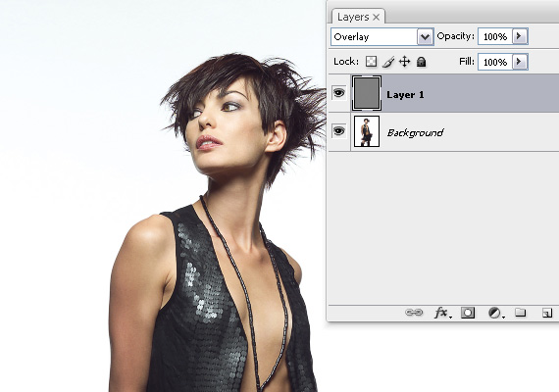Image resolution: width=559 pixels, height=392 pixels.
Task: Click the lock position move icon
Action: (x=405, y=62)
